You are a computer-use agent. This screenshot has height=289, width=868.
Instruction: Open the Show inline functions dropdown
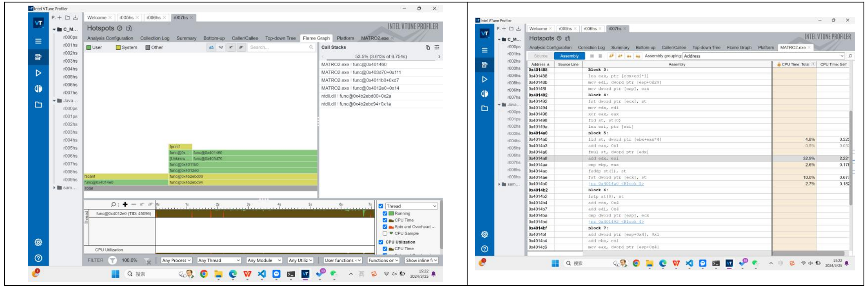(421, 260)
